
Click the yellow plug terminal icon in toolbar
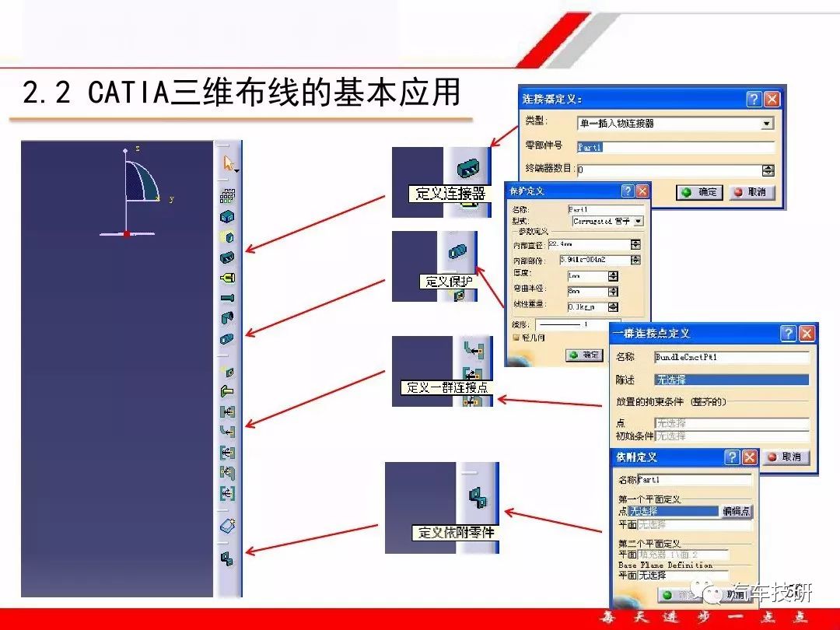[x=227, y=278]
